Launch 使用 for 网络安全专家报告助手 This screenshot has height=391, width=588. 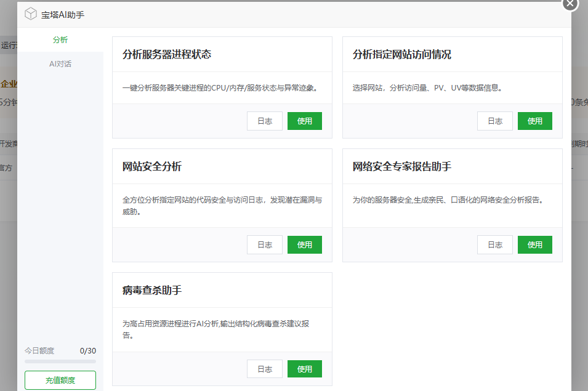coord(535,244)
